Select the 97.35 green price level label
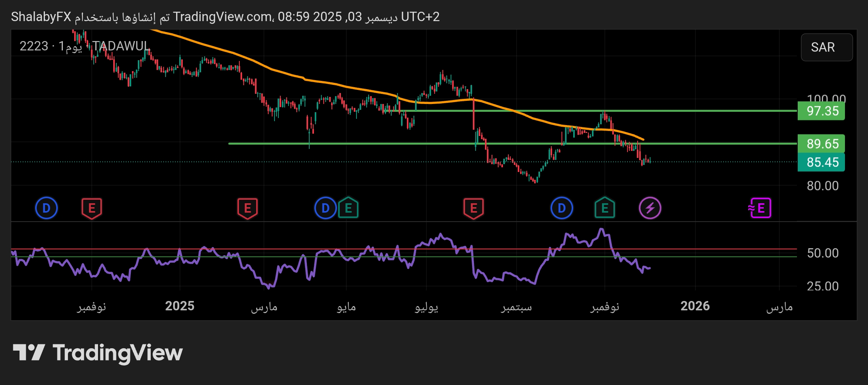 (821, 111)
